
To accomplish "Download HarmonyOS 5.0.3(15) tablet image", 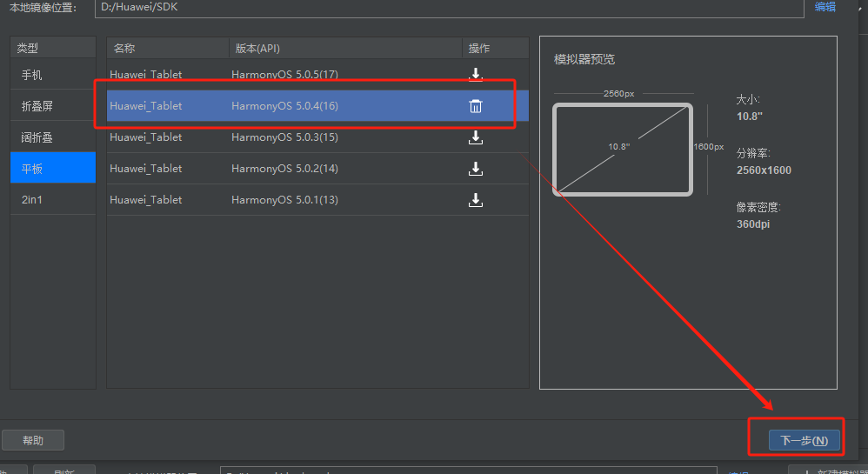I will click(476, 137).
